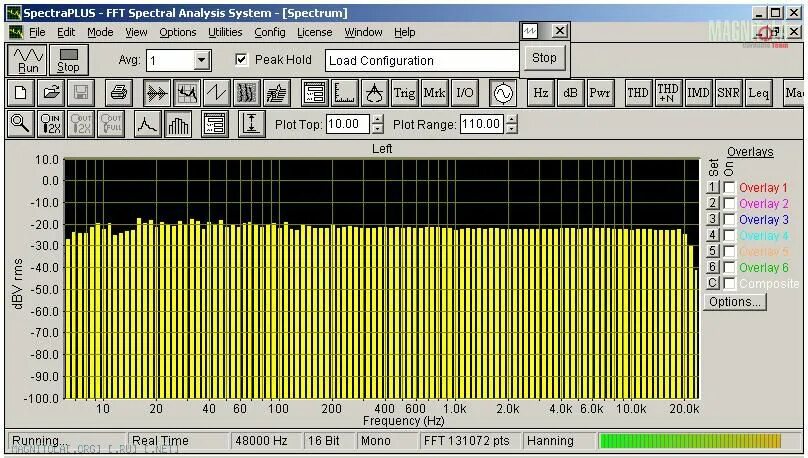
Task: Open the Pwr total power utility
Action: coord(600,93)
